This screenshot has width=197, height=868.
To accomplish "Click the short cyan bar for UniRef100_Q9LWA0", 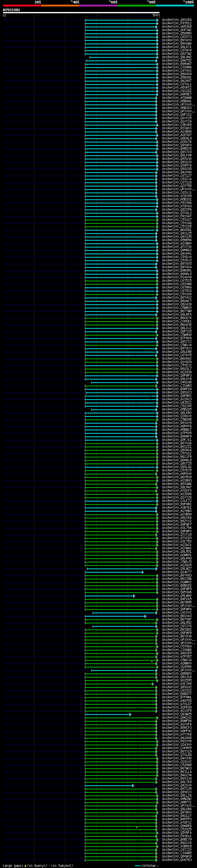I will [110, 596].
